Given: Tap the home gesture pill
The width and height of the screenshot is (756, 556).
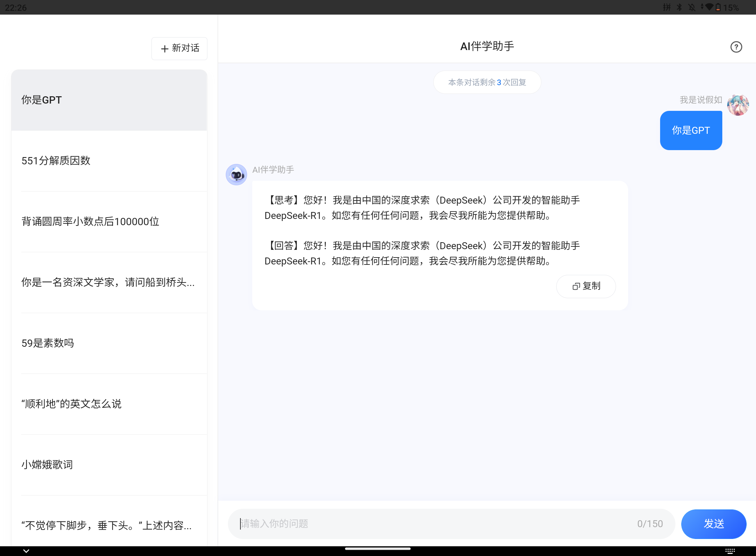Looking at the screenshot, I should (378, 549).
